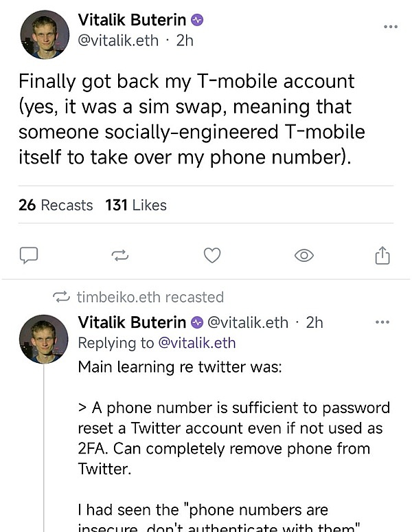
Task: Click the Vitalik Buterin name on reply
Action: click(132, 322)
